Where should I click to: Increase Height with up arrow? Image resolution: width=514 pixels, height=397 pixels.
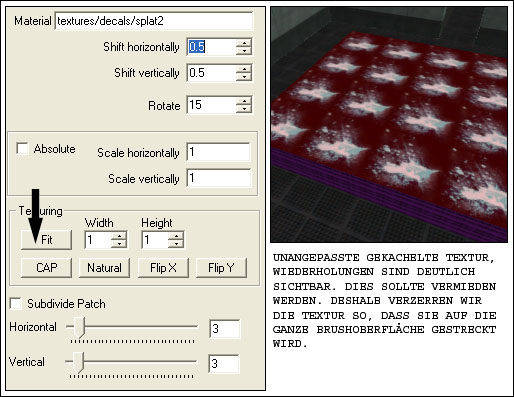click(x=176, y=236)
